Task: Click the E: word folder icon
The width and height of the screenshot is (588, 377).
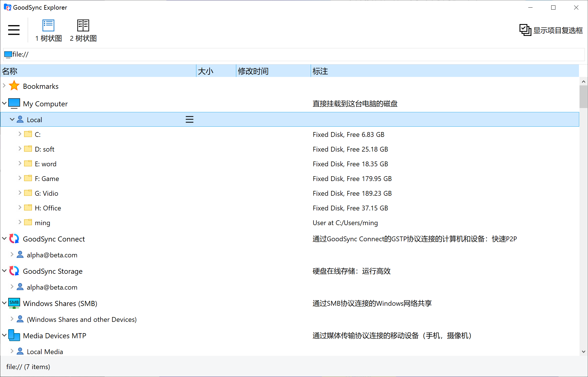Action: pos(28,163)
